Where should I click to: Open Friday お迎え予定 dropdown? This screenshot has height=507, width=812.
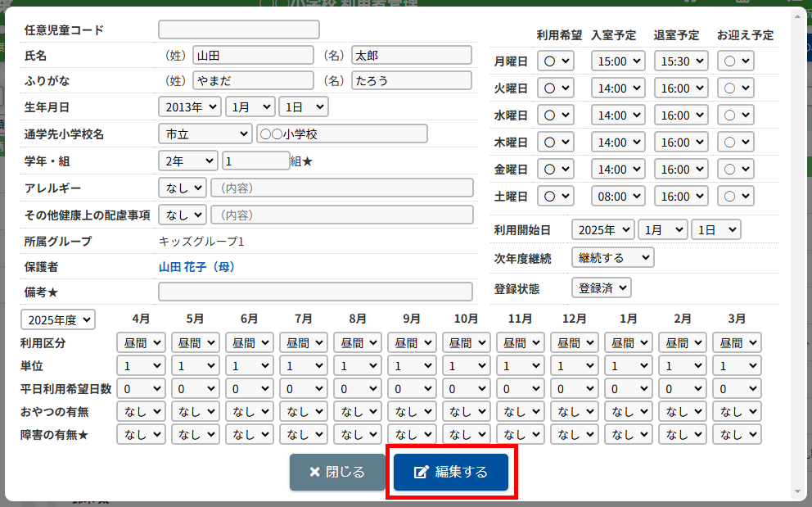[735, 170]
